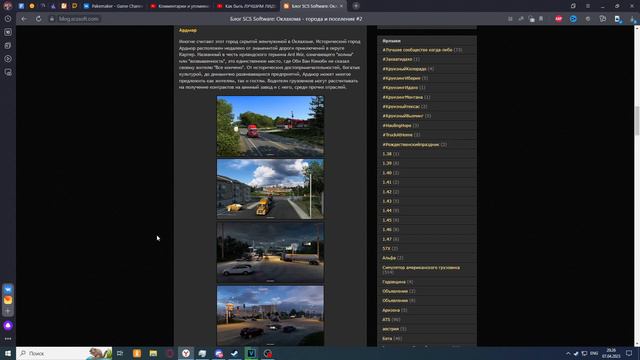
Task: Open the #РождественскийПраздник label link
Action: click(411, 144)
